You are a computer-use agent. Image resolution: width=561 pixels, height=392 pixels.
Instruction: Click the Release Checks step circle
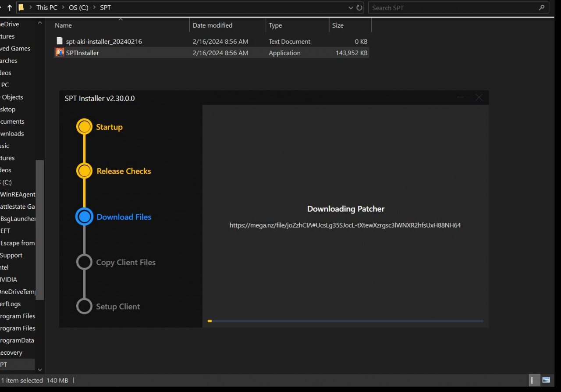[x=84, y=171]
